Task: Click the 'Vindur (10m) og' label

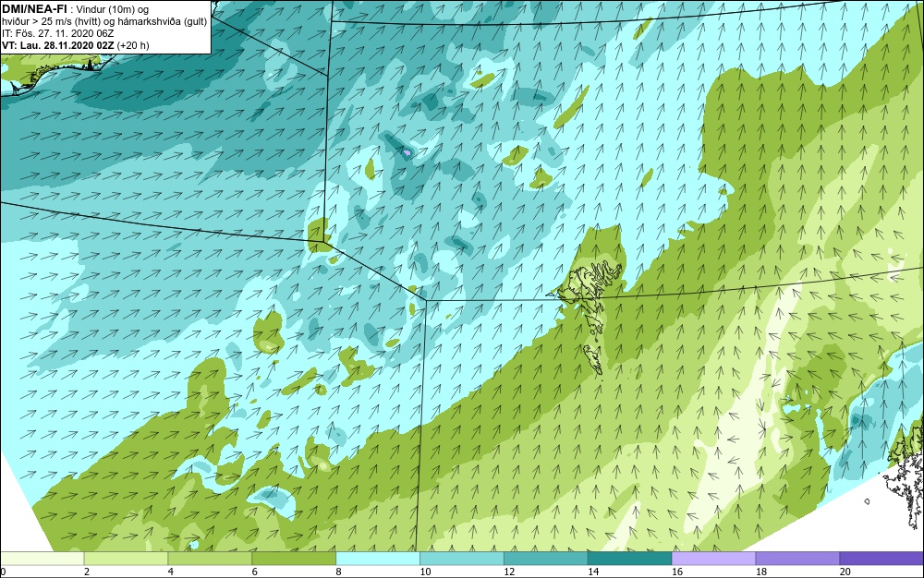Action: tap(112, 9)
